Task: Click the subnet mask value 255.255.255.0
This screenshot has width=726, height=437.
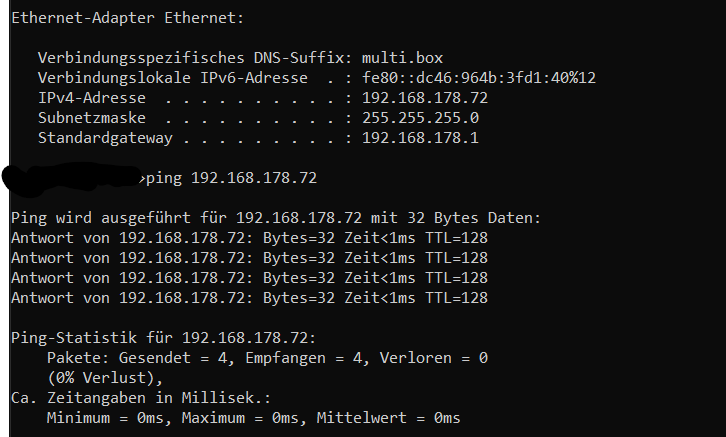Action: tap(420, 118)
